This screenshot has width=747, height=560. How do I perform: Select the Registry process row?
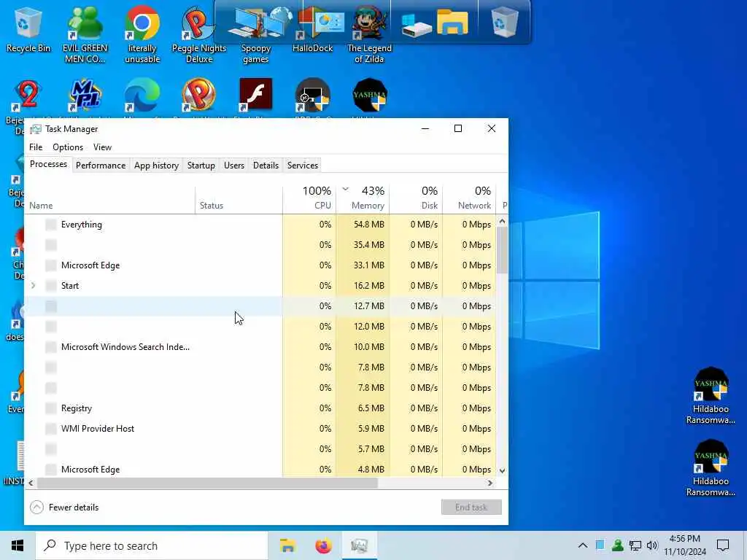(x=260, y=408)
